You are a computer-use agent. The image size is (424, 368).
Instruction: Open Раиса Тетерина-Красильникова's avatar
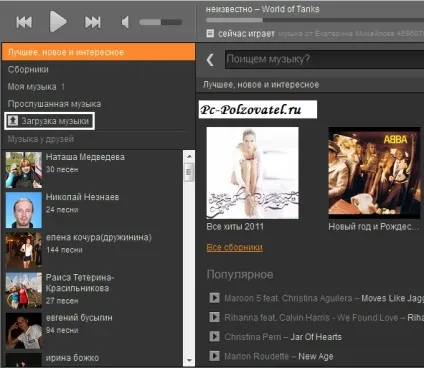pos(24,290)
